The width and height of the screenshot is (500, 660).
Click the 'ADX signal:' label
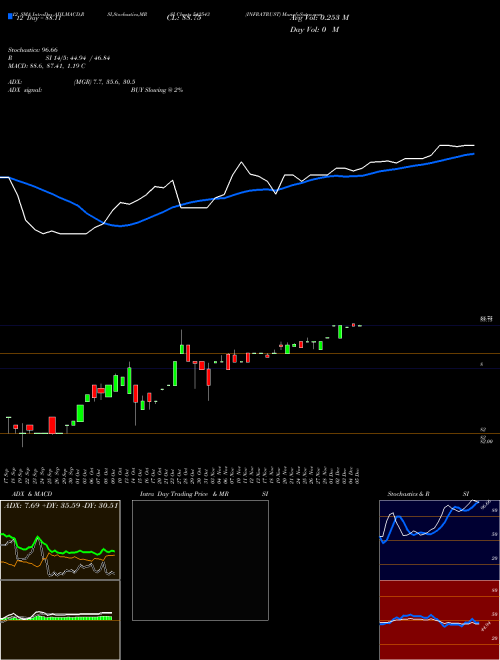[x=25, y=90]
